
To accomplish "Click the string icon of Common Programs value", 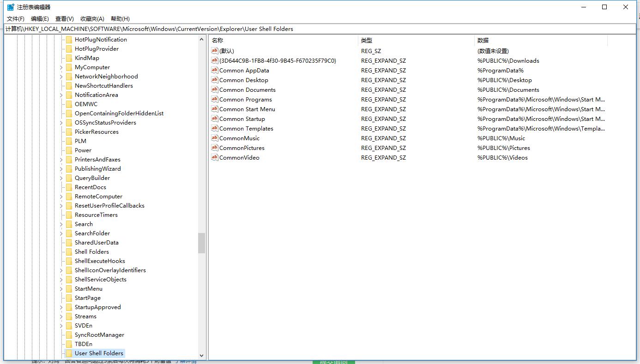I will coord(214,99).
